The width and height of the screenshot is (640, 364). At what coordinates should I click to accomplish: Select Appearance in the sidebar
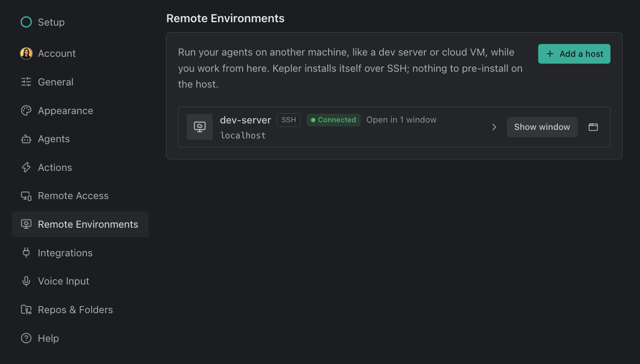pos(80,111)
